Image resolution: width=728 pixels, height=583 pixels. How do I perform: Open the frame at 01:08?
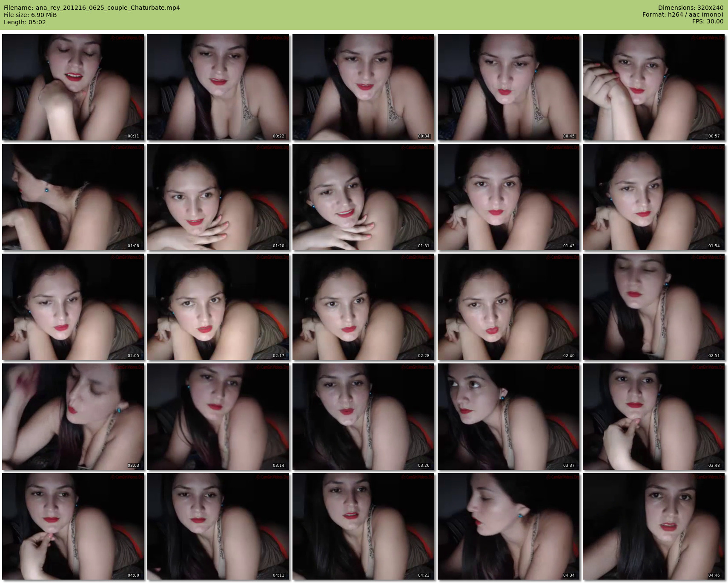[73, 197]
